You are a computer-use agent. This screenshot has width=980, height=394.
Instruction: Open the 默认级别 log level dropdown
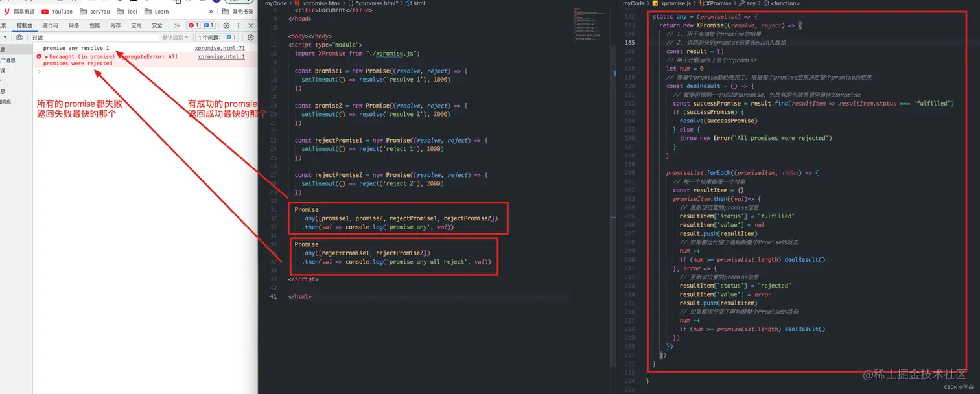[x=175, y=38]
